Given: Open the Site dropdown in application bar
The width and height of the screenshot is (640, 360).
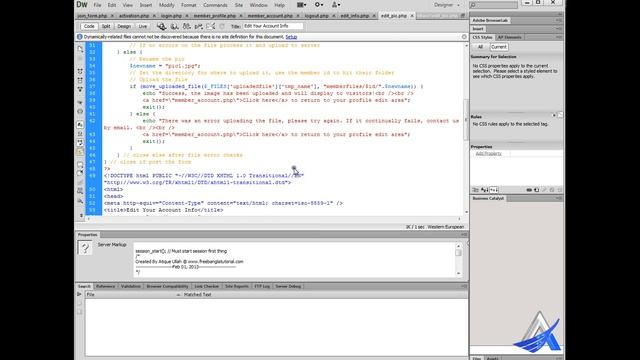Looking at the screenshot, I should (336, 5).
